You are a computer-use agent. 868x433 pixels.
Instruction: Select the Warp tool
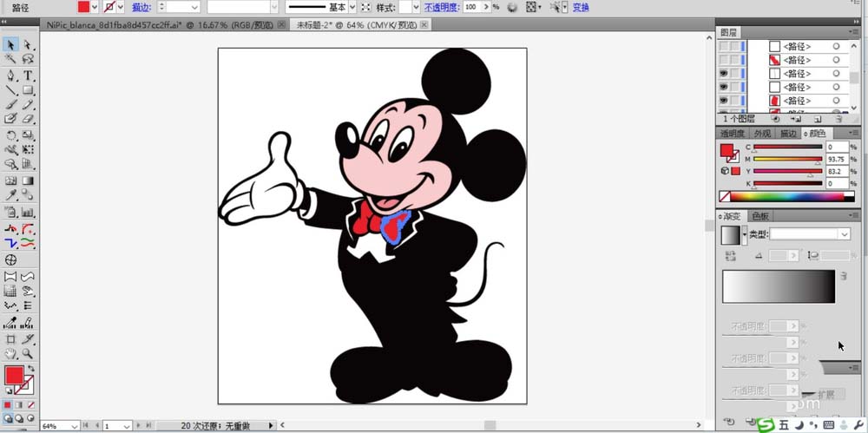tap(11, 149)
